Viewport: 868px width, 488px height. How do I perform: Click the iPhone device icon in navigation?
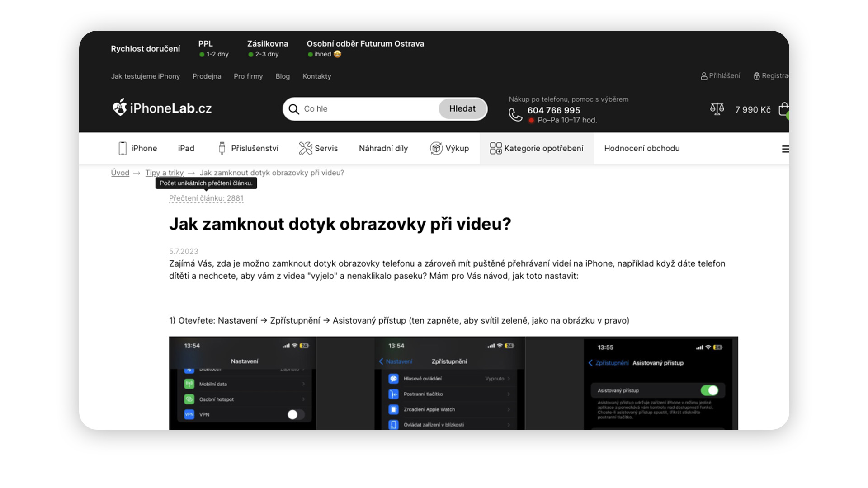pos(123,148)
